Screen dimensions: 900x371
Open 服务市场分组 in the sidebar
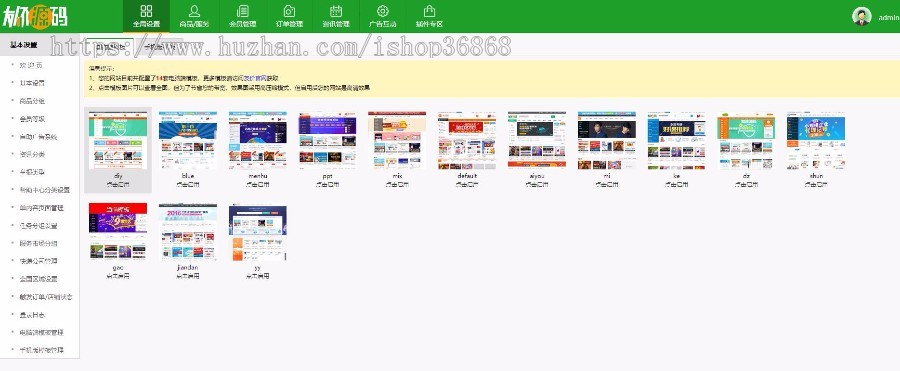click(38, 244)
